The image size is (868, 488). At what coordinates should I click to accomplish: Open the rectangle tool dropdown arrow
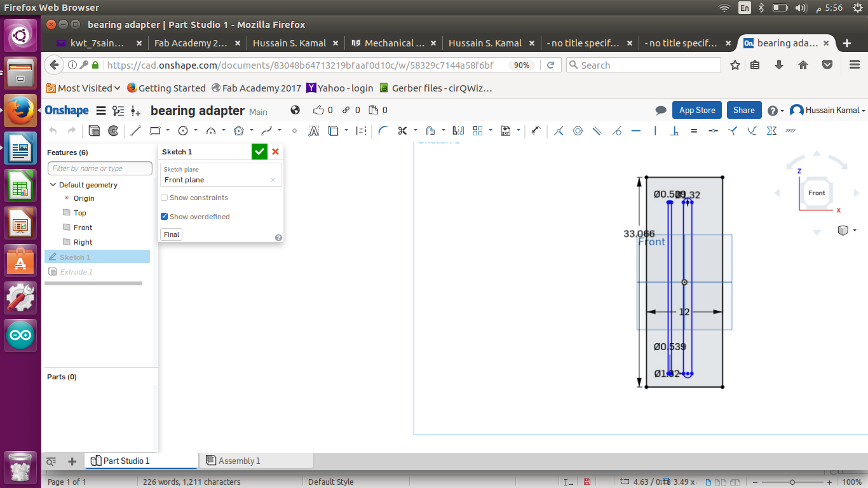[x=168, y=131]
